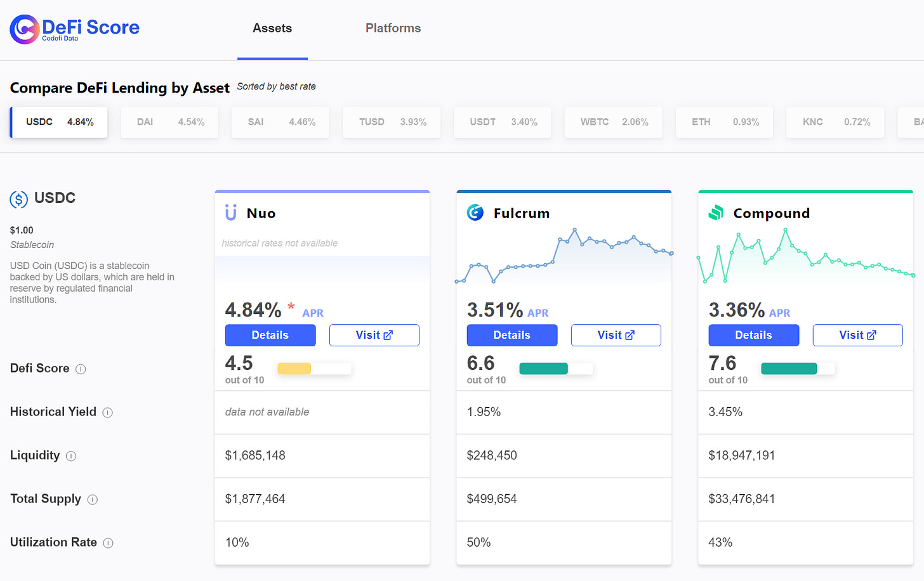Click Nuo 4.84% APR figure
Screen dimensions: 924x581
point(253,310)
